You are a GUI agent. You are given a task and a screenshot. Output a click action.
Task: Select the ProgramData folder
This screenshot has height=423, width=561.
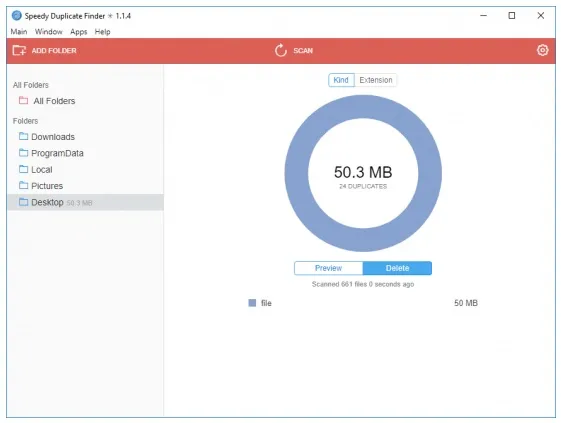(x=85, y=153)
